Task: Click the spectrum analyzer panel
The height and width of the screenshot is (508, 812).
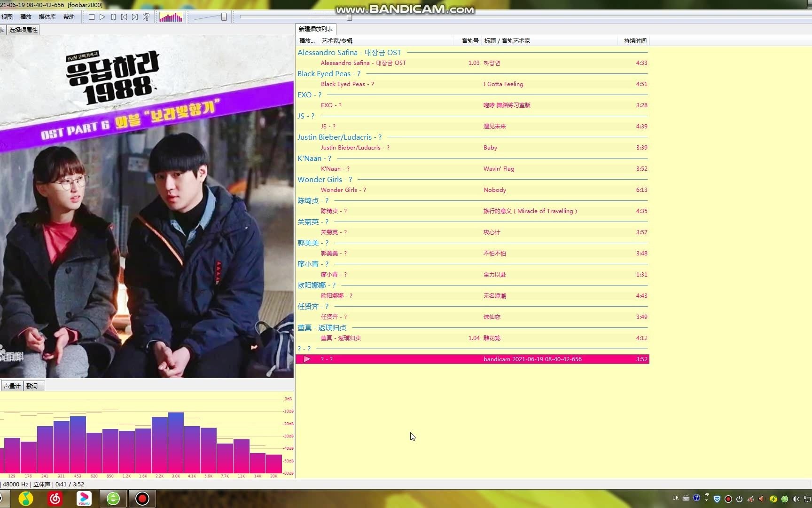Action: (147, 435)
